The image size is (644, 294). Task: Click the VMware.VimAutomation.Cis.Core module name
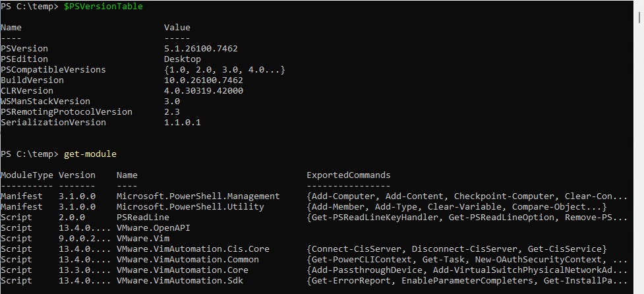click(x=193, y=249)
